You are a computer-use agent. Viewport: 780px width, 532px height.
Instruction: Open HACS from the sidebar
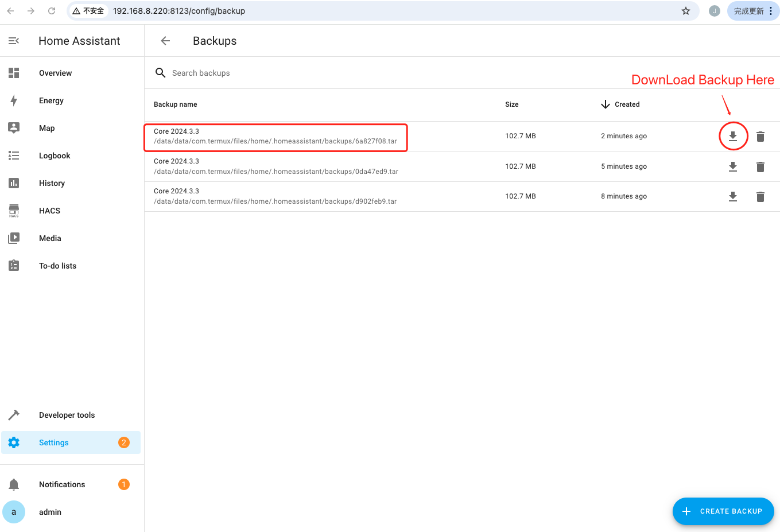click(x=49, y=211)
